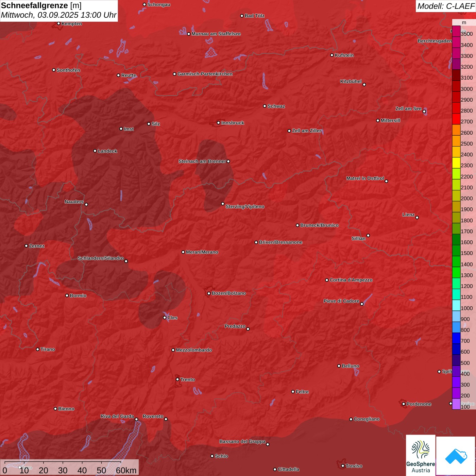This screenshot has height=476, width=476.
Task: Click the 'Mittersill' label
Action: 390,120
